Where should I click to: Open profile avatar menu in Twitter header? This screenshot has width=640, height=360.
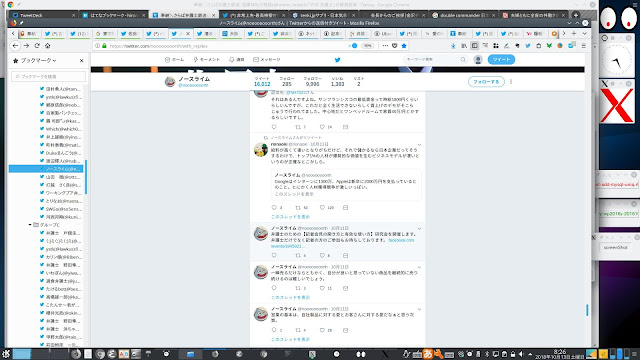point(478,60)
